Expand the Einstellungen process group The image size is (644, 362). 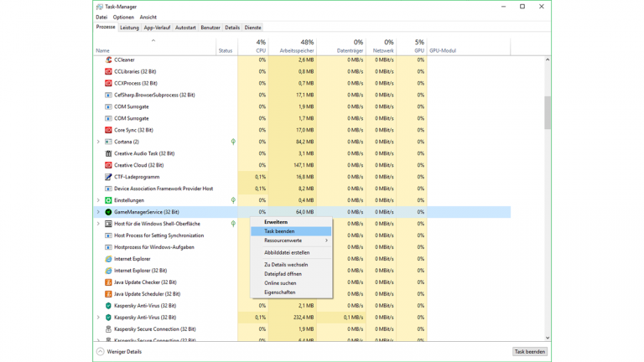[x=98, y=200]
